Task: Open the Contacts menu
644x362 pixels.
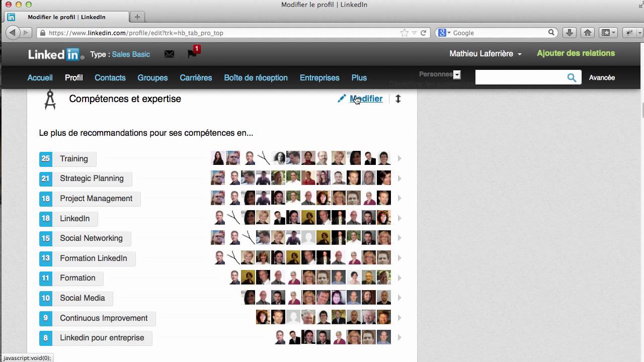Action: (110, 78)
